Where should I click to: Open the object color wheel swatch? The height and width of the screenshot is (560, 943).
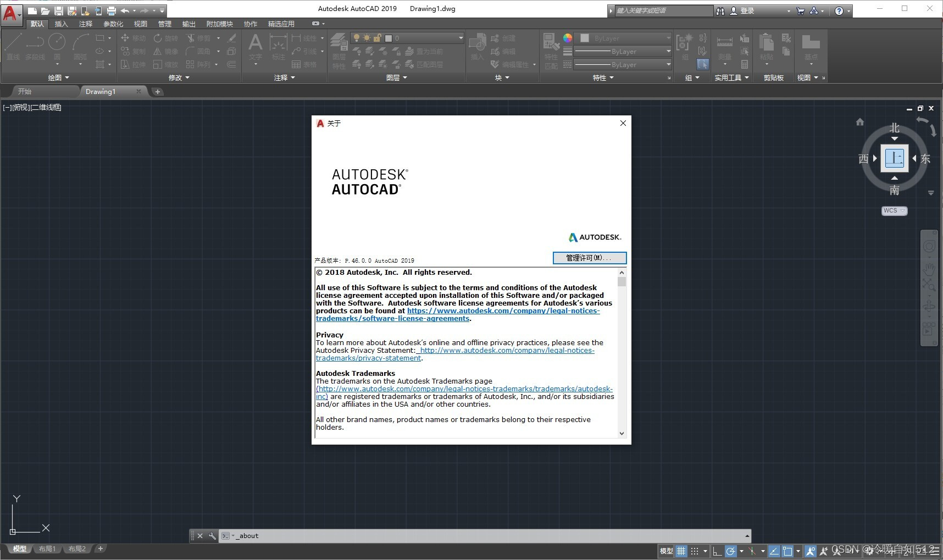[568, 38]
